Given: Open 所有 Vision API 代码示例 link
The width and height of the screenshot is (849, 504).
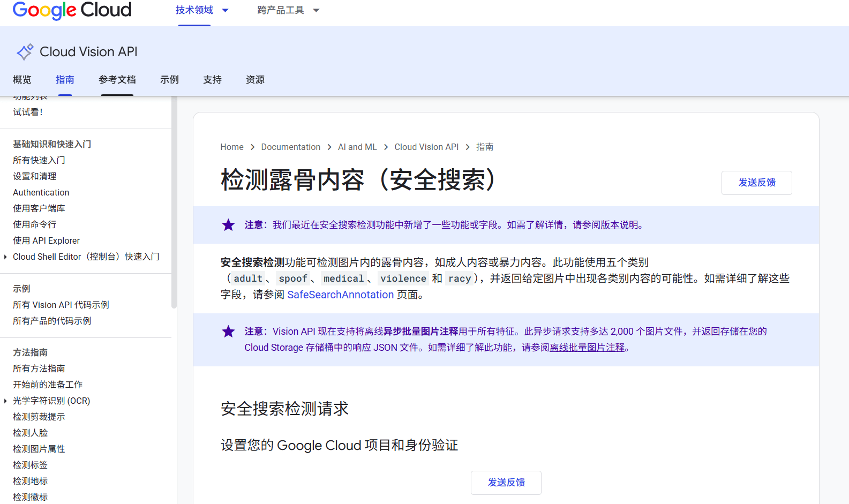Looking at the screenshot, I should [x=61, y=305].
